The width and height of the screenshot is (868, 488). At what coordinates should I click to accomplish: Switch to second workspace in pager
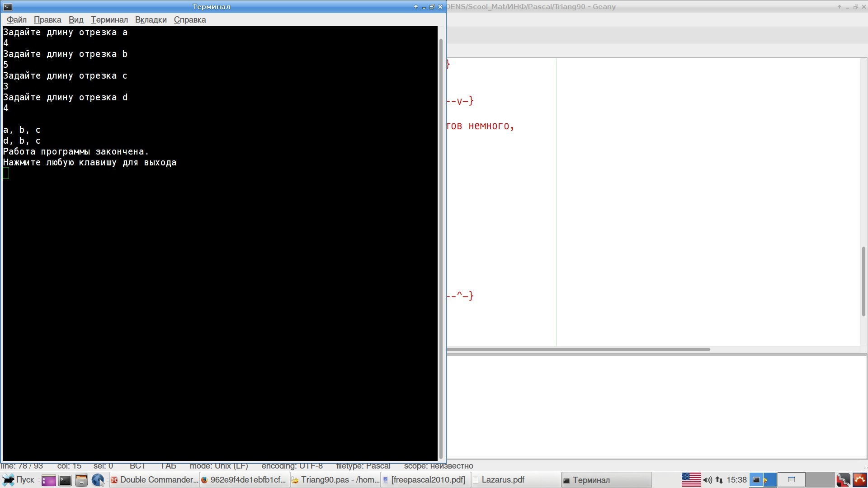coord(791,480)
